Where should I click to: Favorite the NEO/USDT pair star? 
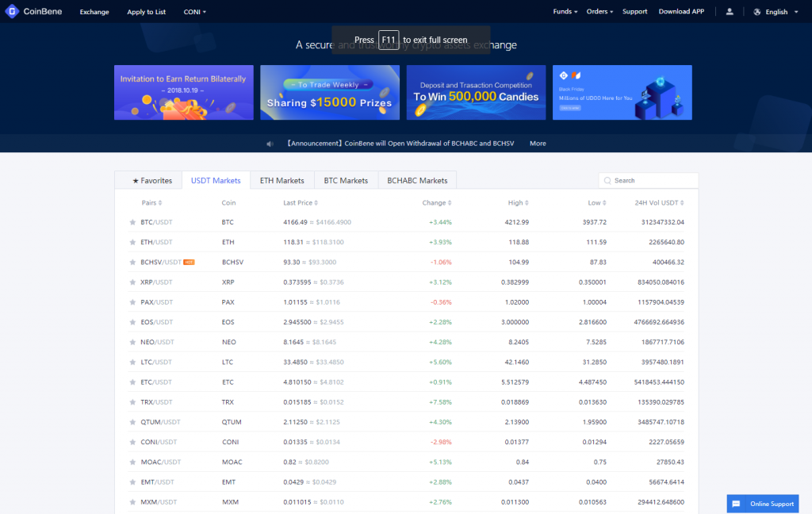click(x=132, y=343)
